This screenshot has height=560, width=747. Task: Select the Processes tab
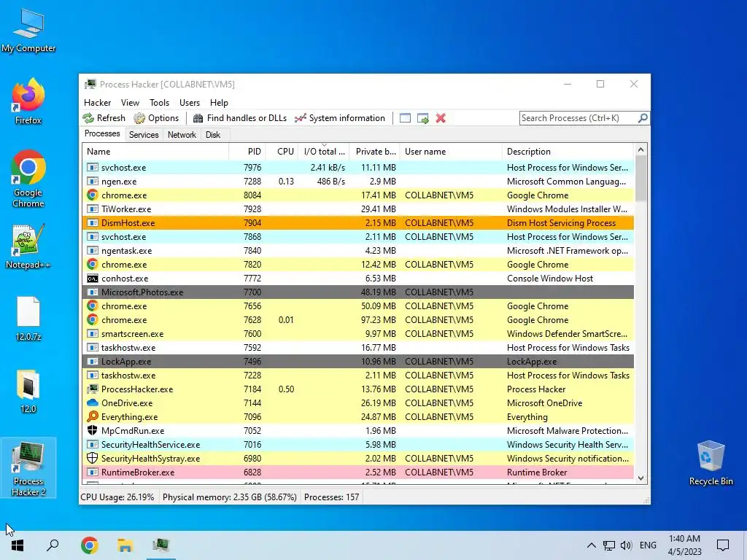tap(102, 134)
